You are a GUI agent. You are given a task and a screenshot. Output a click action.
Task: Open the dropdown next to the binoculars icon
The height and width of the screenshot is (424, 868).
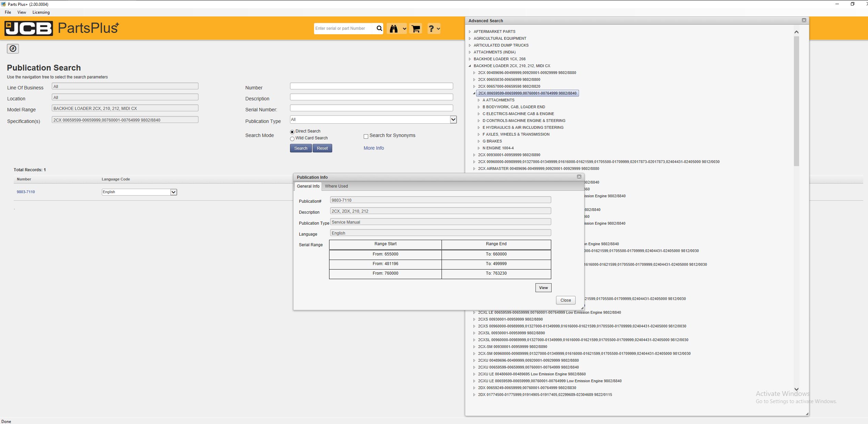tap(403, 29)
